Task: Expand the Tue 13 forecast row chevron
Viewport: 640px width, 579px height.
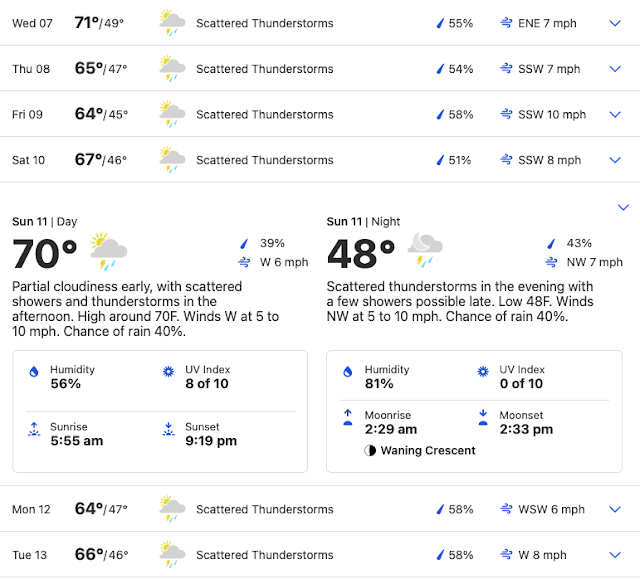Action: click(x=615, y=555)
